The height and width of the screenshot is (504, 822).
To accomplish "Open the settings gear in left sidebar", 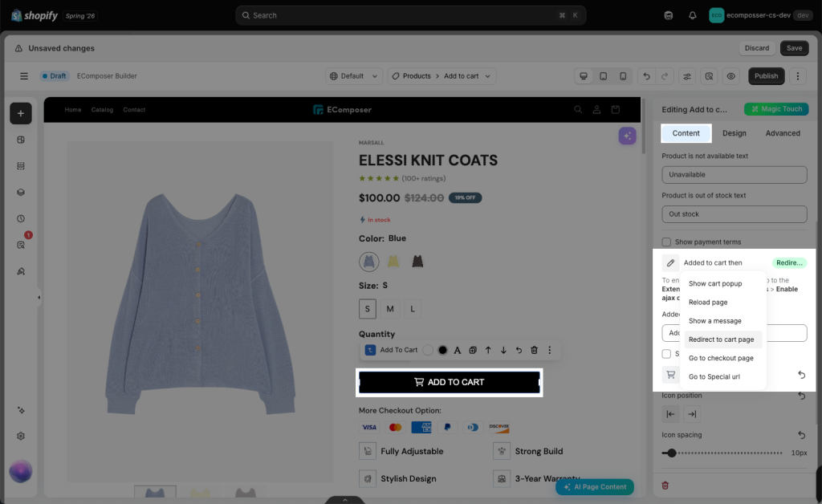I will point(21,436).
